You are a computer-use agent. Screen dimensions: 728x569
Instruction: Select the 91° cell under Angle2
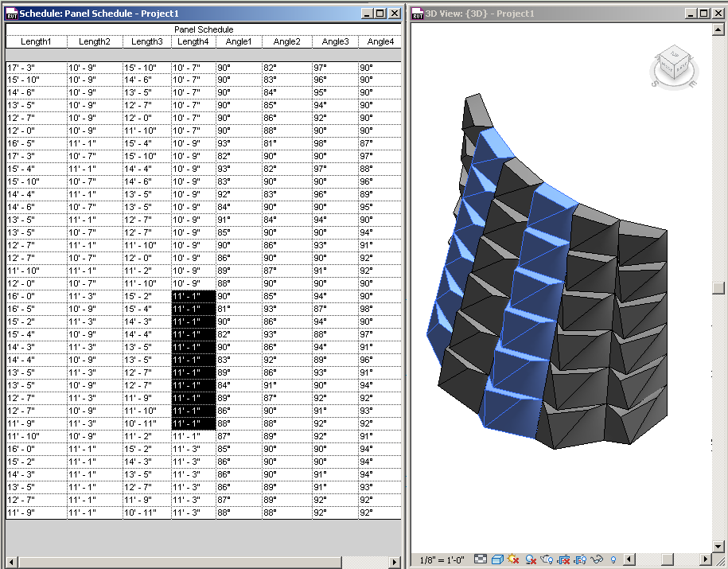click(287, 385)
